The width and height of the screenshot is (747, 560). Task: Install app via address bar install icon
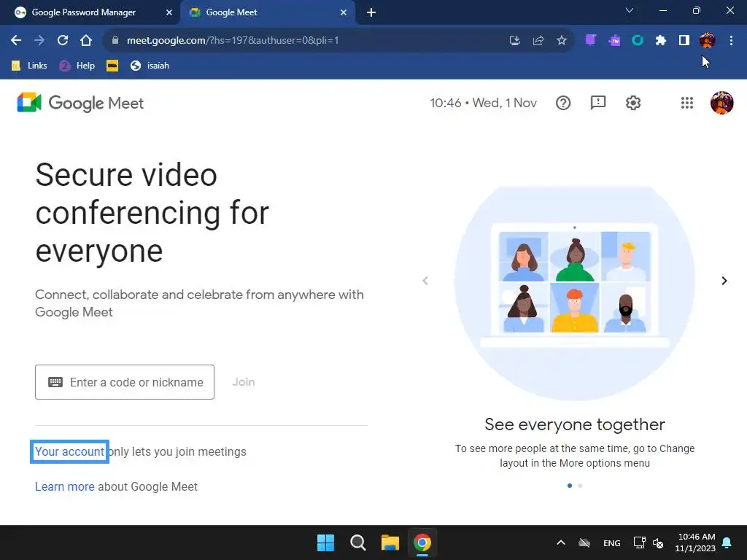click(514, 40)
